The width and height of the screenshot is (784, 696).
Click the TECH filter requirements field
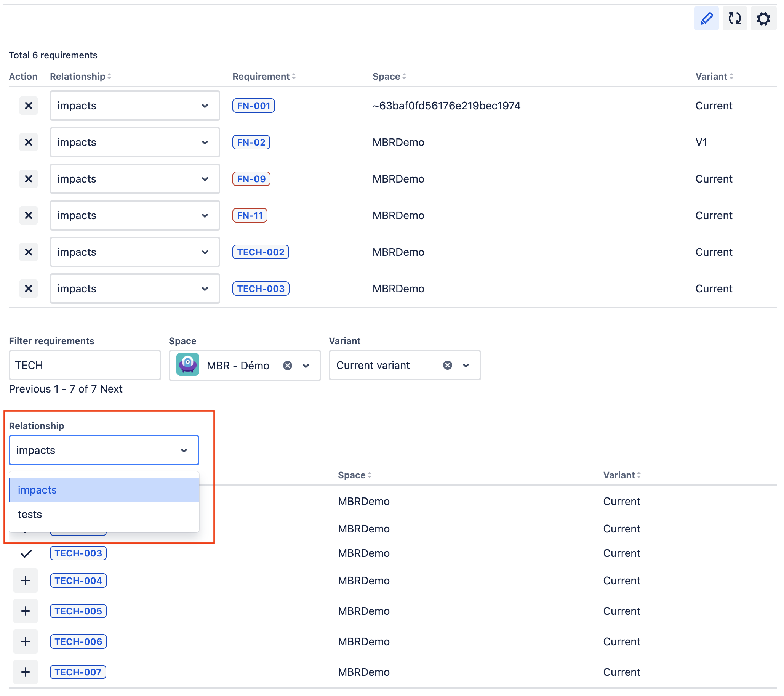point(85,365)
